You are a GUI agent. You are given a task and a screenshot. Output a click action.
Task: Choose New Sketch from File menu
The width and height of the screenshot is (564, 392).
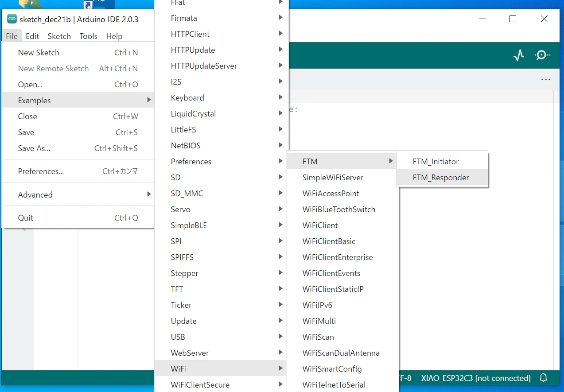coord(78,53)
